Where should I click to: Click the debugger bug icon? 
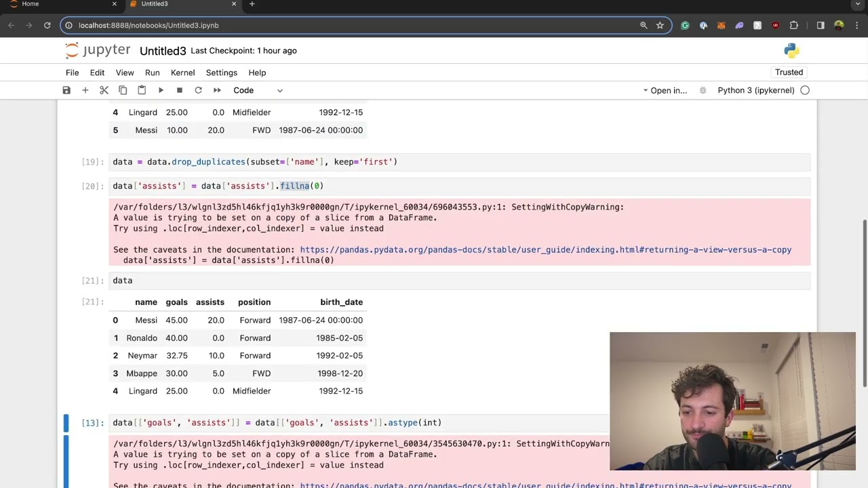[703, 90]
